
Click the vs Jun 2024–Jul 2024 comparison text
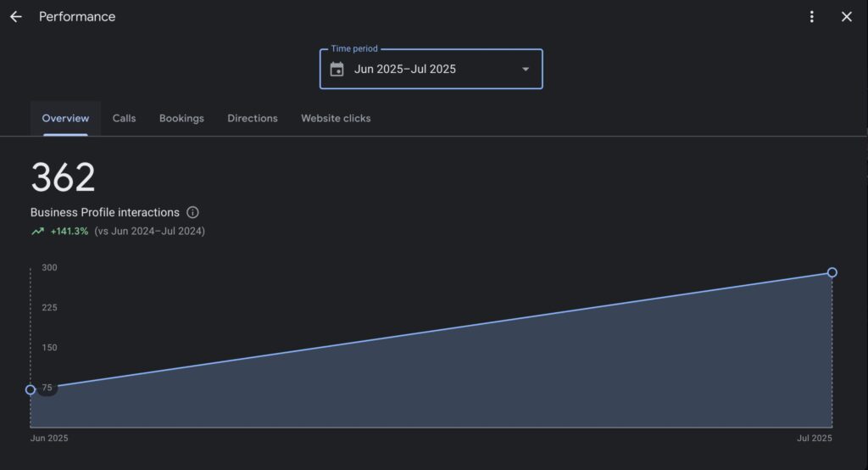(149, 231)
